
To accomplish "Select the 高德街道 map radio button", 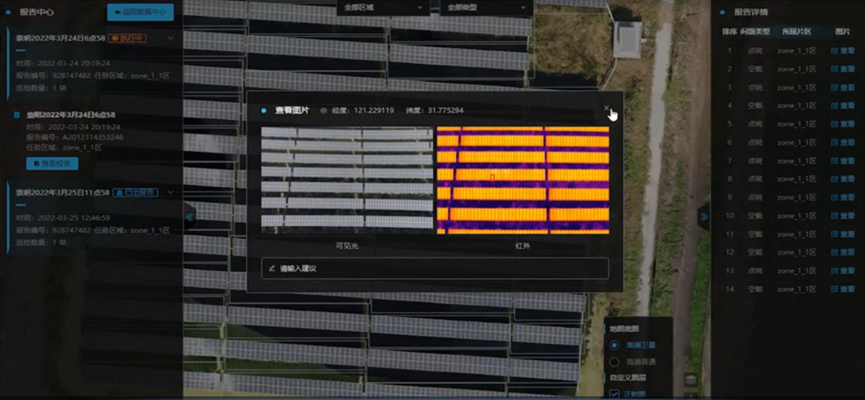I will tap(614, 360).
